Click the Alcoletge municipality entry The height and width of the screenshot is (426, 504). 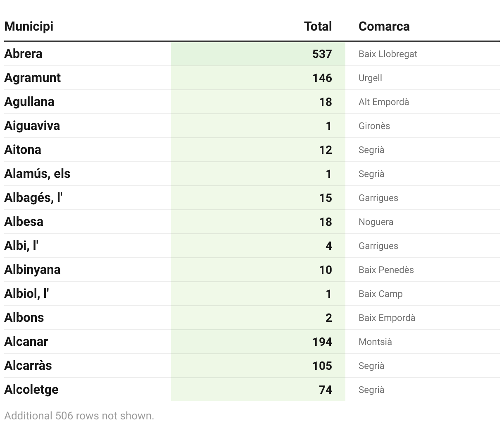point(31,390)
